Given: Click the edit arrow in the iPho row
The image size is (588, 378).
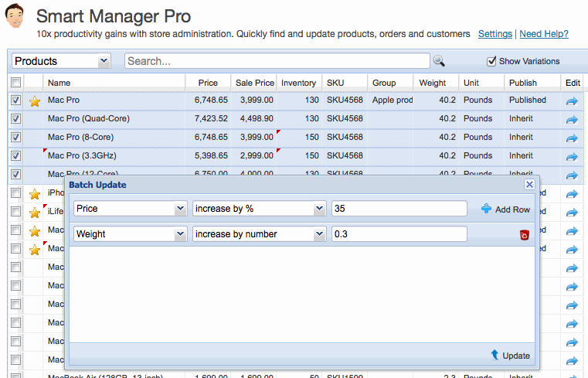Looking at the screenshot, I should (572, 194).
